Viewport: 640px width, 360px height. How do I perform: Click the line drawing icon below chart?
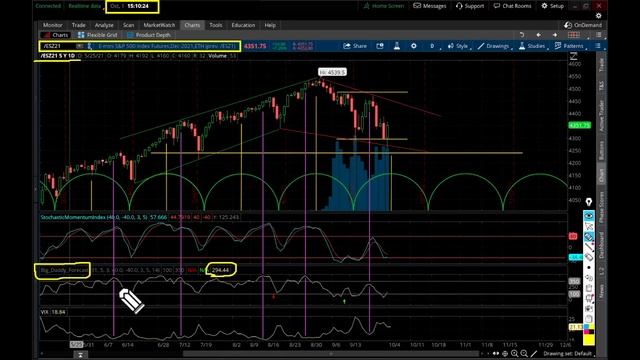tap(534, 354)
